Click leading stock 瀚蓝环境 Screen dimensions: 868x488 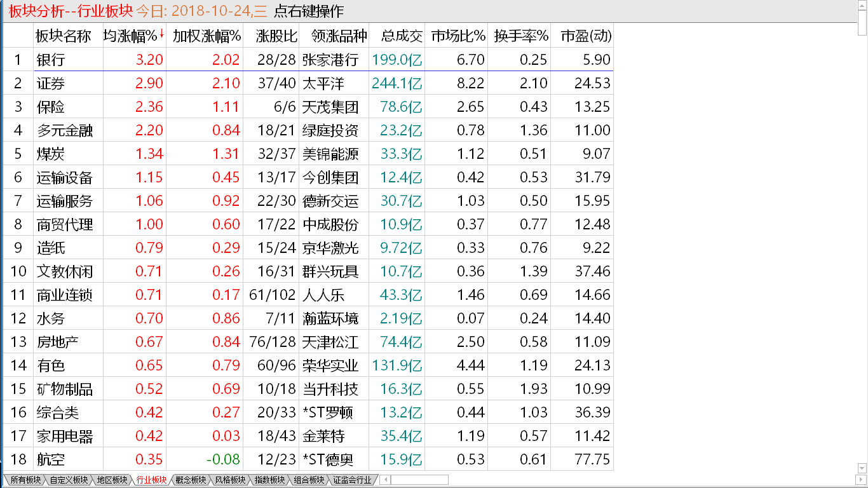(330, 318)
